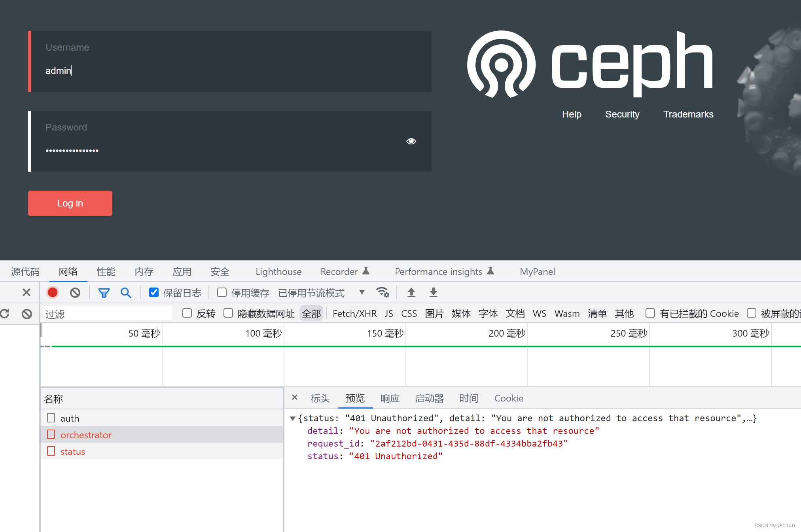The width and height of the screenshot is (801, 532).
Task: Search within network requests
Action: coord(126,293)
